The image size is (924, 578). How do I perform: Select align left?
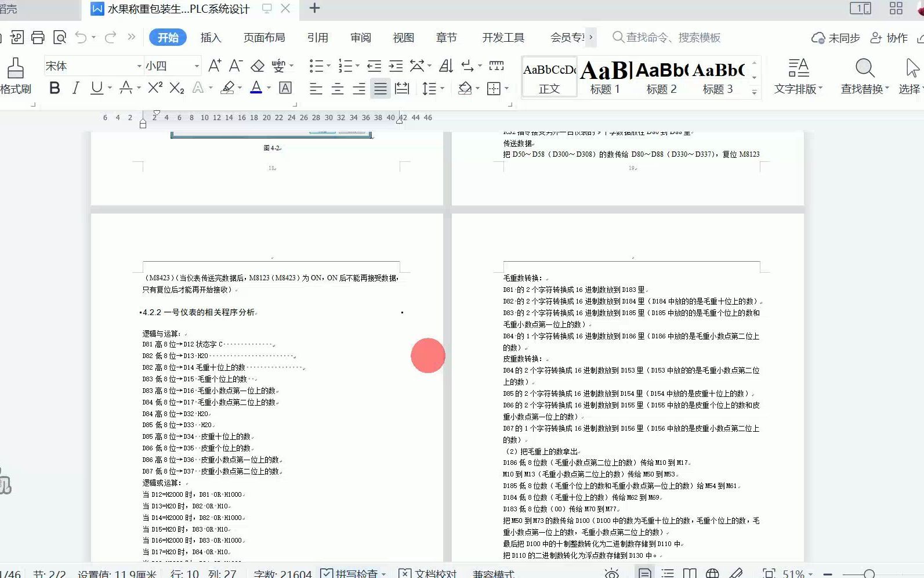(316, 88)
